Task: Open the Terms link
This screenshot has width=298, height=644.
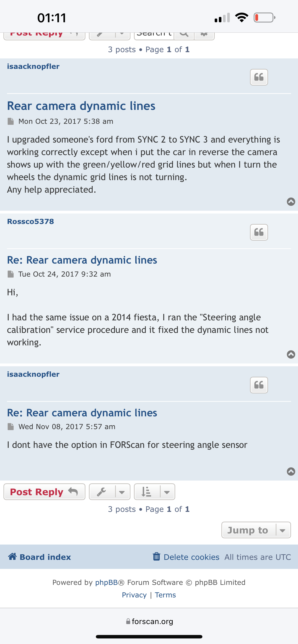Action: click(165, 595)
